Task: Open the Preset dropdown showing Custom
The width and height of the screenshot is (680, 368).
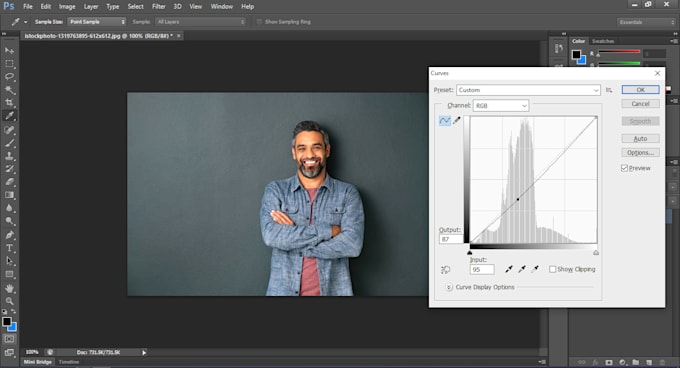Action: point(528,90)
